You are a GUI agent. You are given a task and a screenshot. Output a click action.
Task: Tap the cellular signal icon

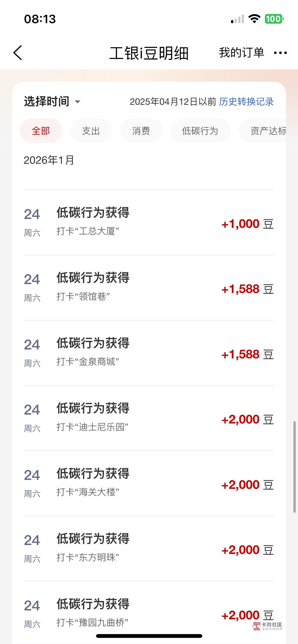coord(237,19)
